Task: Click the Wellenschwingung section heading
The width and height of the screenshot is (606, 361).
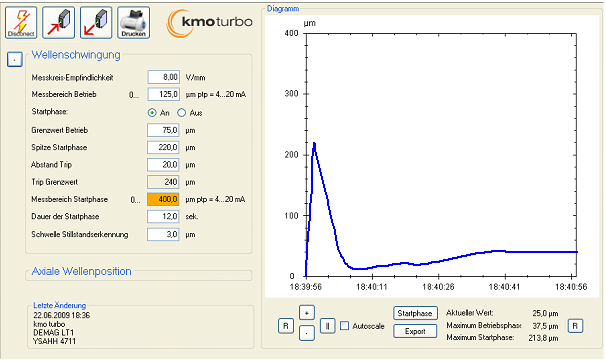Action: pos(76,55)
